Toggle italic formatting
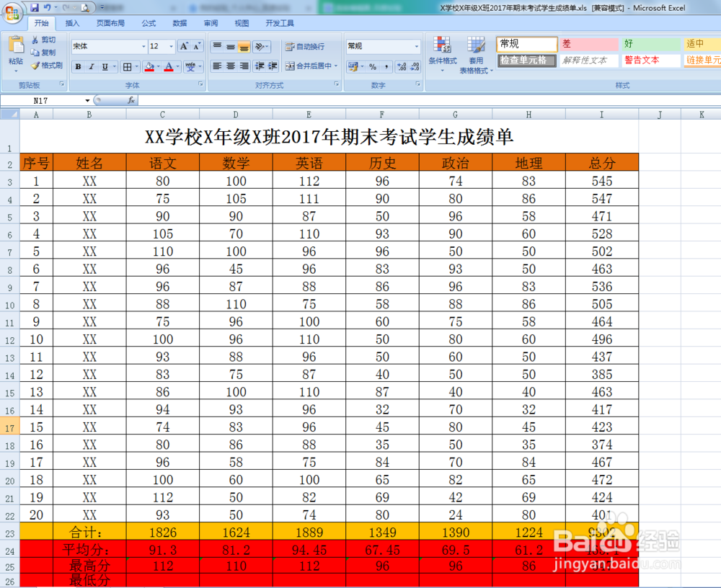Image resolution: width=721 pixels, height=588 pixels. [92, 67]
